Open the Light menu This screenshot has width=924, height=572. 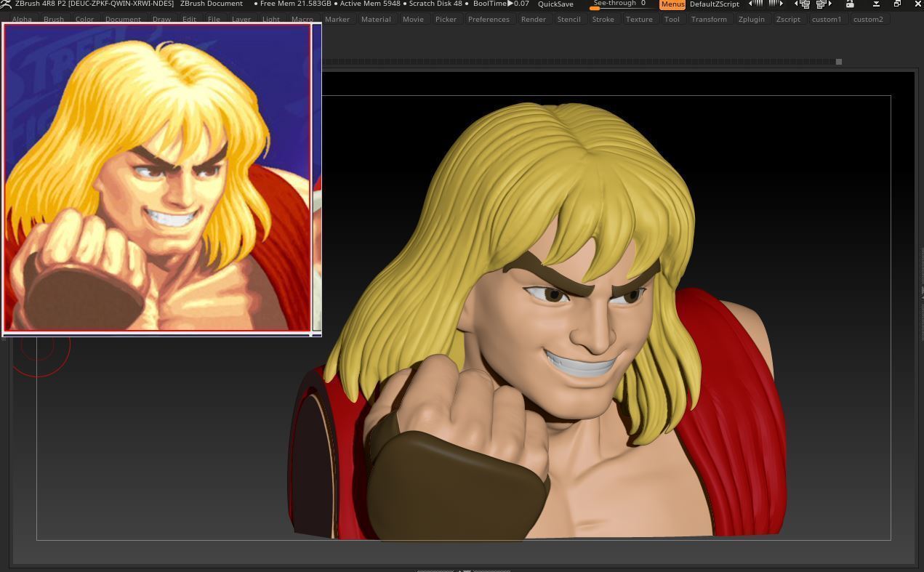(271, 19)
